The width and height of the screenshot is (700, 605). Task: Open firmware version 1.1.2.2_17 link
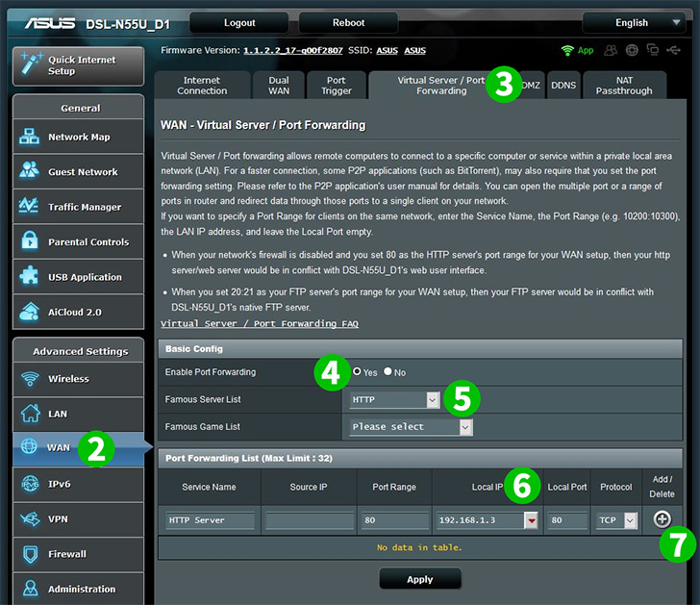coord(293,50)
